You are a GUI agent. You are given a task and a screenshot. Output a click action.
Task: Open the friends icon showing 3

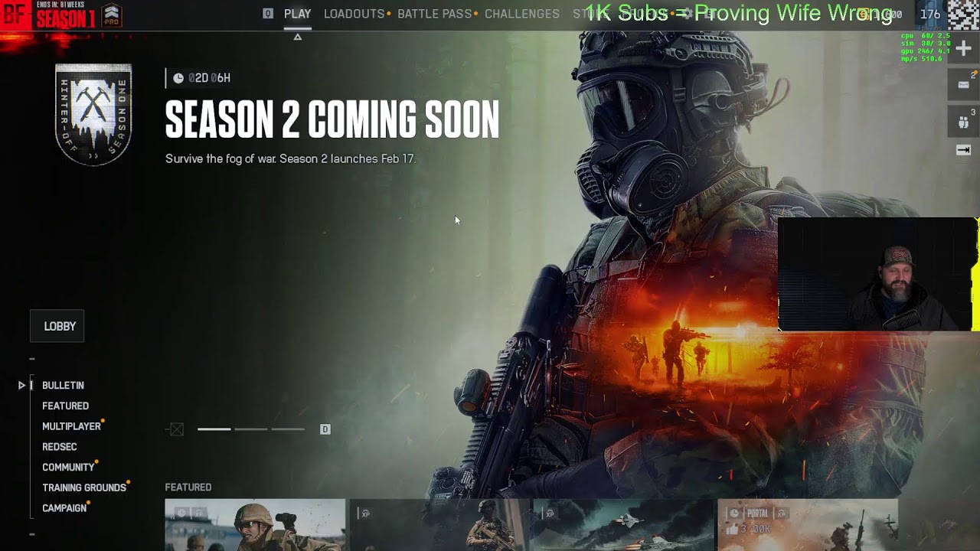click(x=964, y=122)
